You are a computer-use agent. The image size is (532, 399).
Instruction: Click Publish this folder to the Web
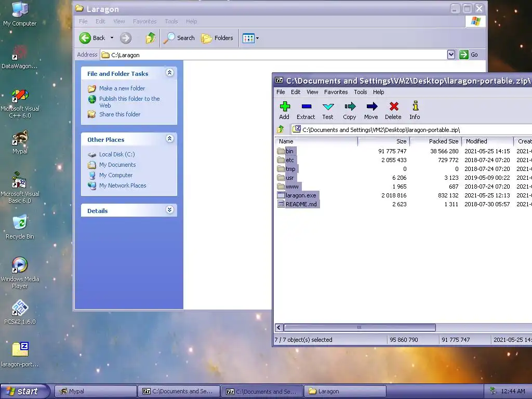(x=129, y=102)
